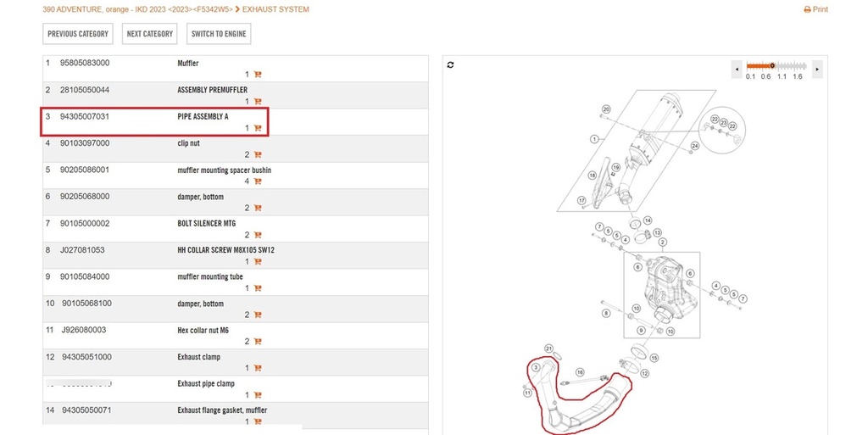Select callout 12 clamp in diagram
The height and width of the screenshot is (435, 868).
click(x=644, y=374)
